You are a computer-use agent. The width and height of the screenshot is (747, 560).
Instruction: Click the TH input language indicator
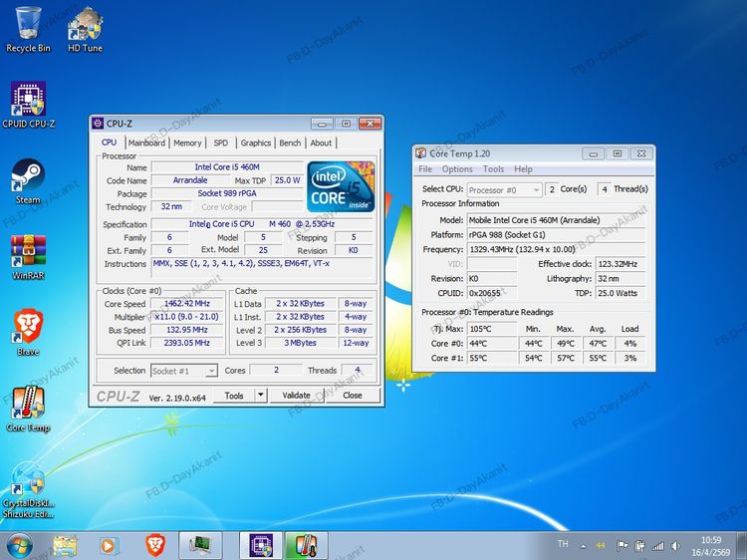click(x=563, y=544)
